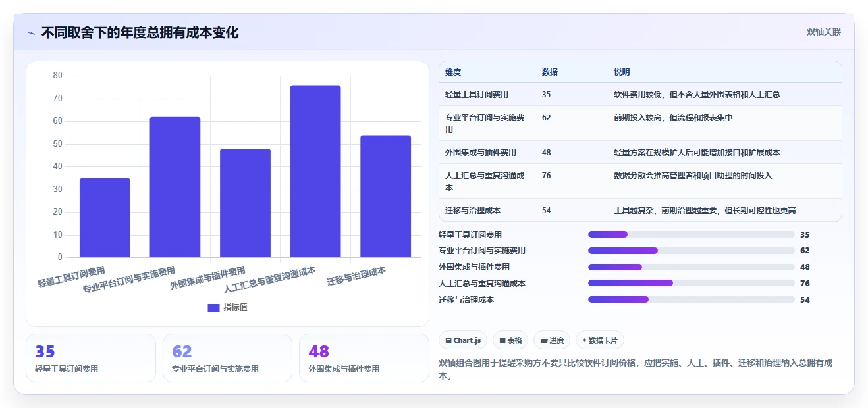Viewport: 868px width, 408px height.
Task: Click the 指标值 legend label
Action: coord(235,307)
